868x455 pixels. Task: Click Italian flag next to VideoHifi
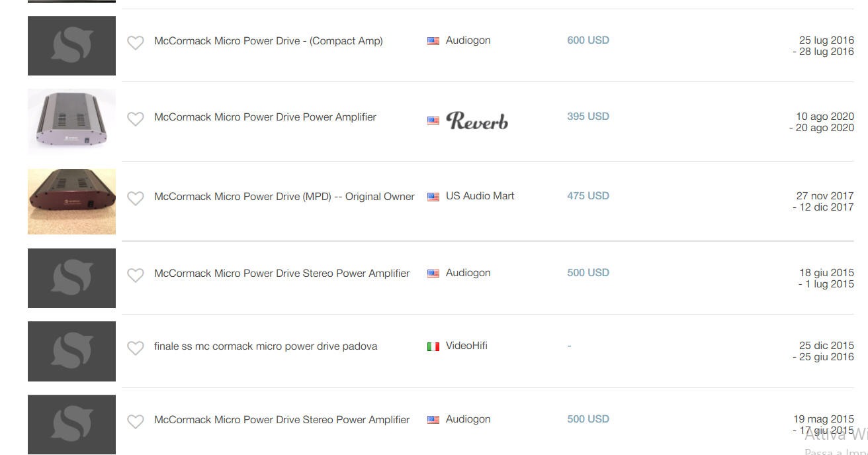[x=433, y=346]
